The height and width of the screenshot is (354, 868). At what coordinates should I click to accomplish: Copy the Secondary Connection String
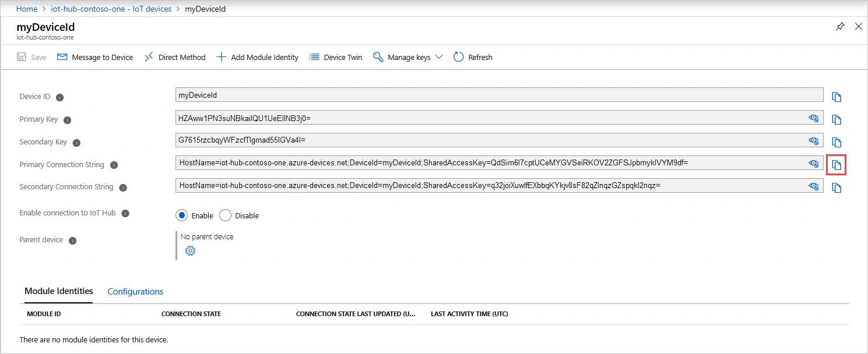coord(837,187)
